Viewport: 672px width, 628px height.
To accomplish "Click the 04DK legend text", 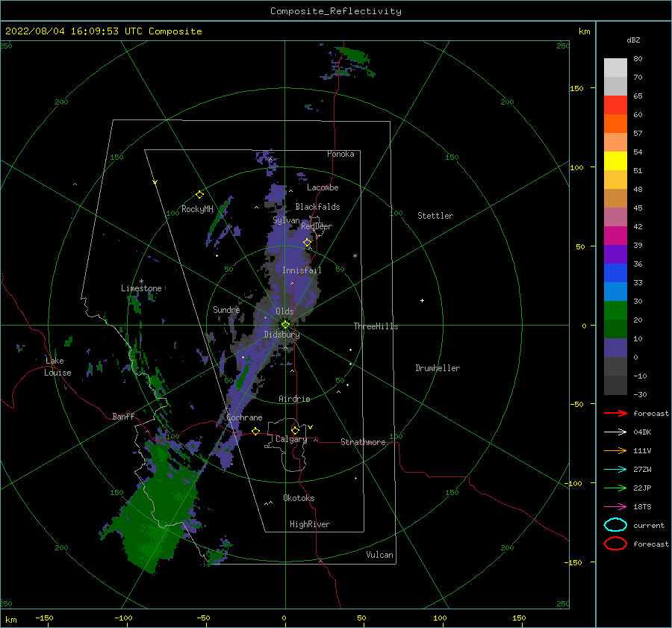I will click(x=642, y=432).
